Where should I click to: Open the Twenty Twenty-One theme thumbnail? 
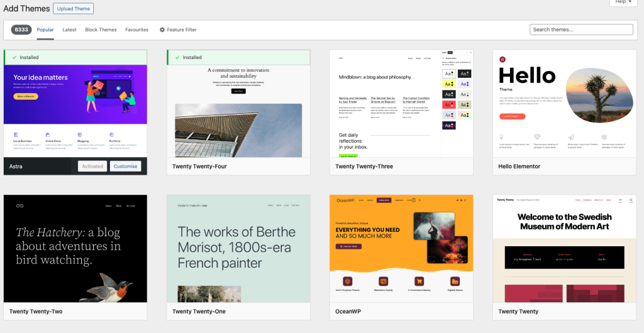click(238, 249)
